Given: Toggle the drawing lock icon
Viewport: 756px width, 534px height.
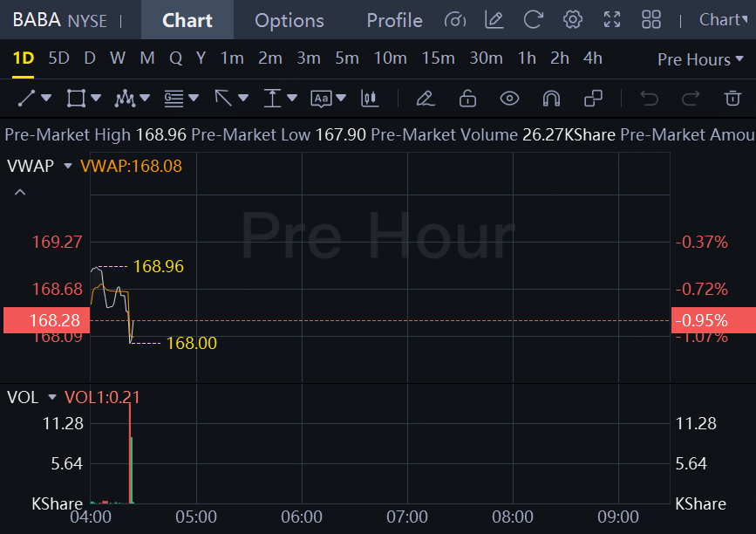Looking at the screenshot, I should coord(467,98).
